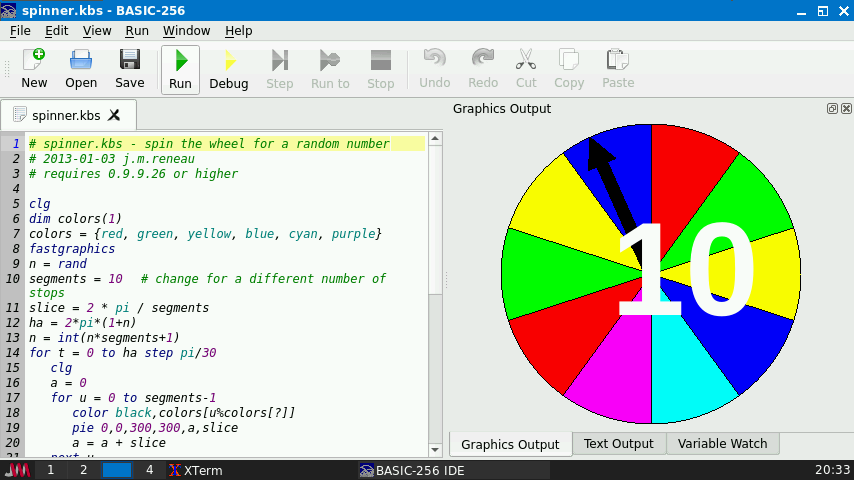Click the Undo toolbar icon
The height and width of the screenshot is (480, 854).
pyautogui.click(x=434, y=69)
